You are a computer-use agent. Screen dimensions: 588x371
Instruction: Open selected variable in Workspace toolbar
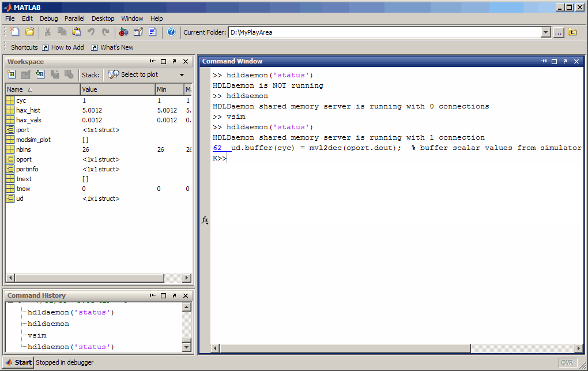point(25,74)
